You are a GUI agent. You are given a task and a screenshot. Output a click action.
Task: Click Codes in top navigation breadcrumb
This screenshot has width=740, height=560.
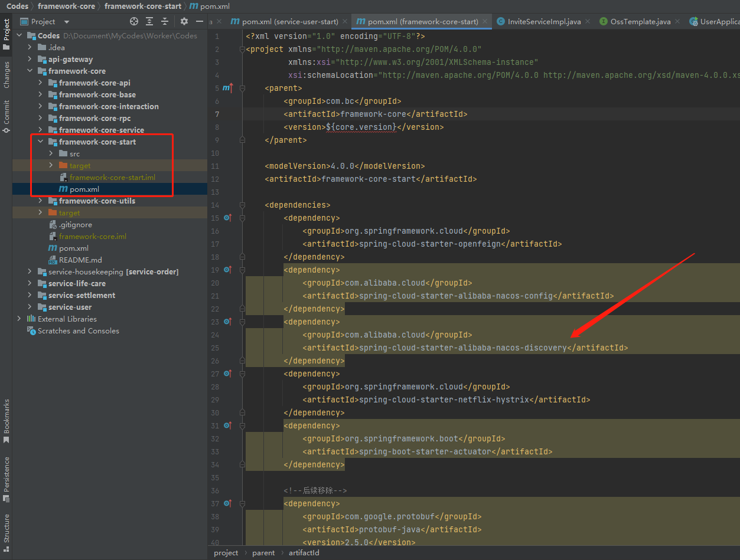point(17,6)
